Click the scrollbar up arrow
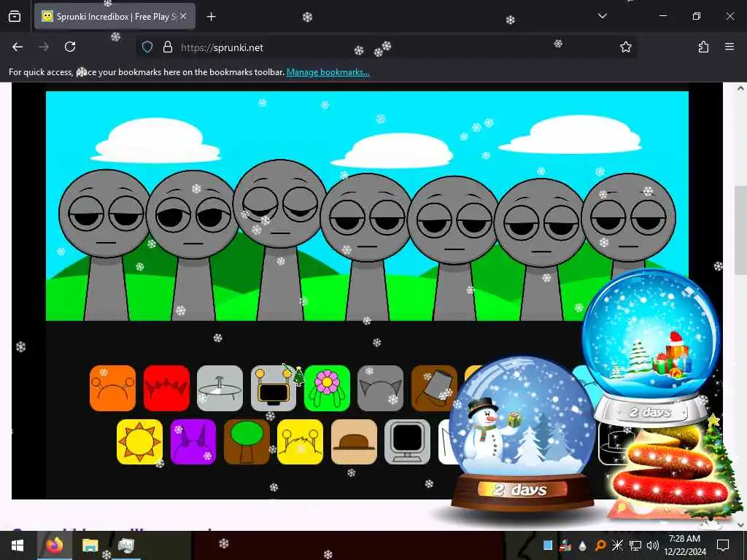Image resolution: width=747 pixels, height=560 pixels. point(740,88)
